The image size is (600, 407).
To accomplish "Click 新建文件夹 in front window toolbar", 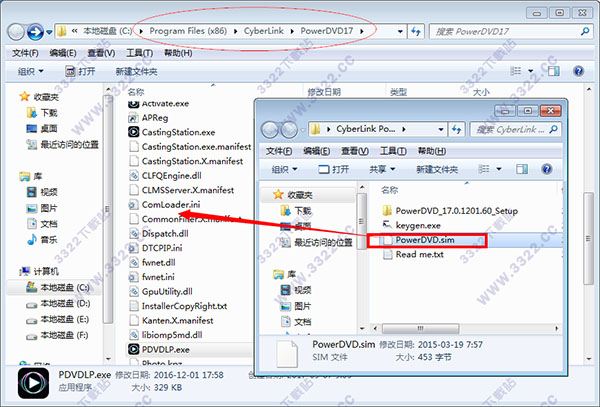I will 437,169.
